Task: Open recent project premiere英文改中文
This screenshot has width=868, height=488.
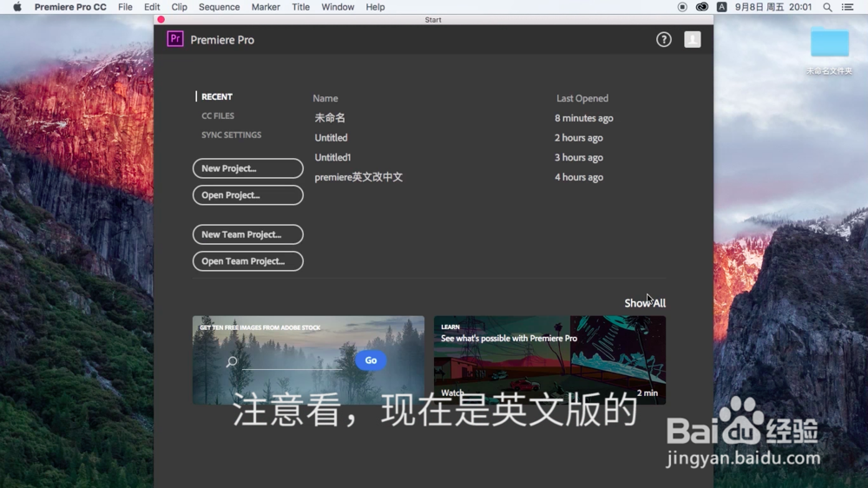Action: pyautogui.click(x=358, y=177)
